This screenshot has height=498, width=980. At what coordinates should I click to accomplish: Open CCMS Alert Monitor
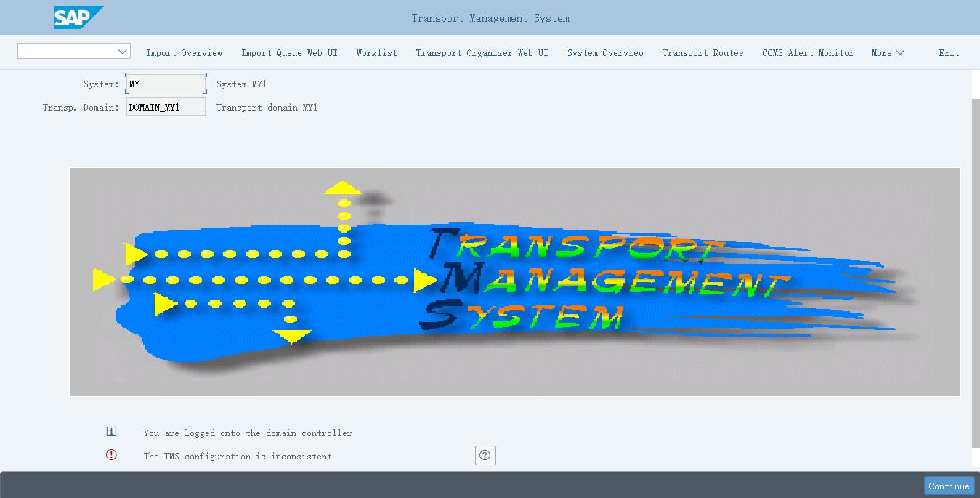point(808,53)
